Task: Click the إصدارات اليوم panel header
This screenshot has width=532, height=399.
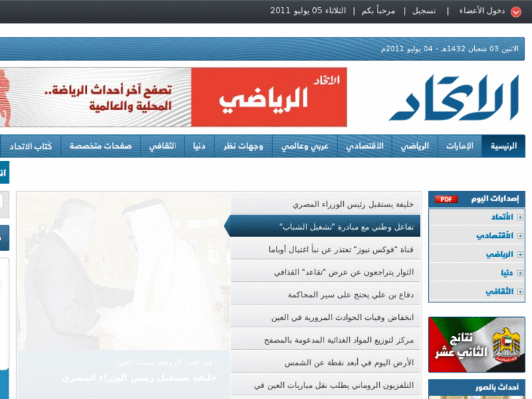Action: (x=476, y=199)
